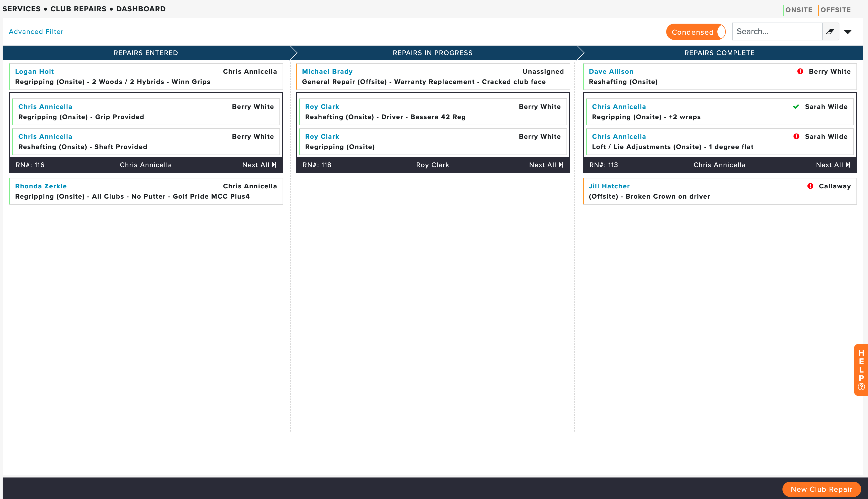This screenshot has width=868, height=499.
Task: Click the REPAIRS IN PROGRESS column header
Action: point(433,53)
